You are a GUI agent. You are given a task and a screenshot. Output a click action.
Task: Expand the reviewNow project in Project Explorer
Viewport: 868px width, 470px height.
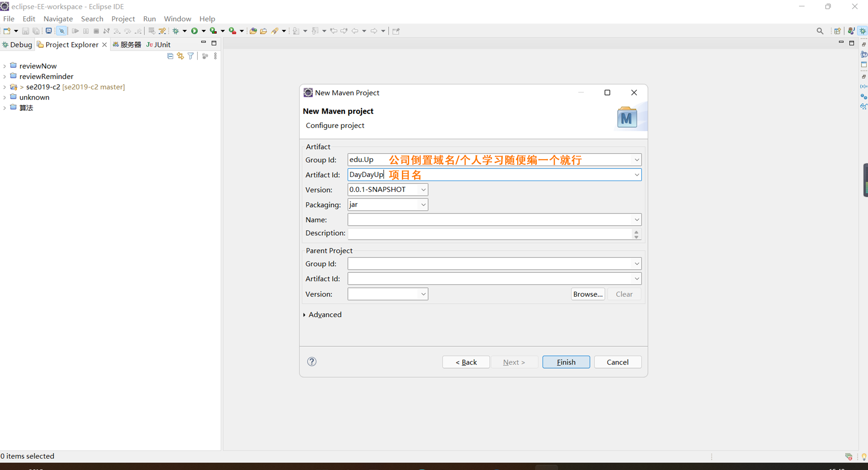pyautogui.click(x=5, y=66)
